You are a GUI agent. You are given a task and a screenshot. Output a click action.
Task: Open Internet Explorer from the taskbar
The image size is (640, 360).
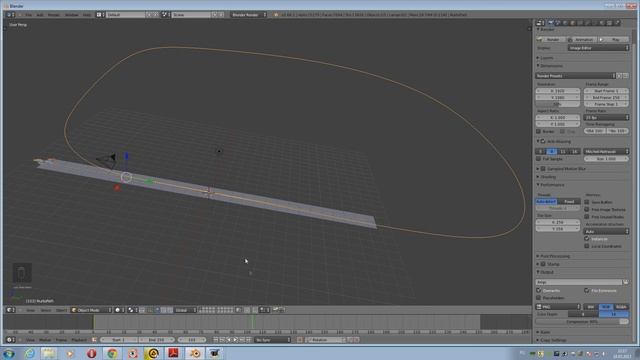[29, 353]
